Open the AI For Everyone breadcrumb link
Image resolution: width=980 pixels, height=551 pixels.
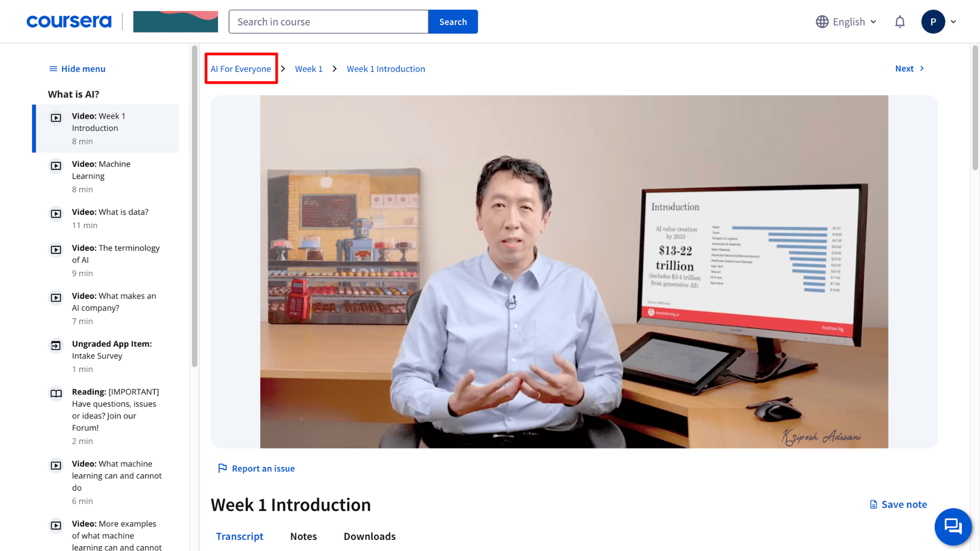coord(241,69)
